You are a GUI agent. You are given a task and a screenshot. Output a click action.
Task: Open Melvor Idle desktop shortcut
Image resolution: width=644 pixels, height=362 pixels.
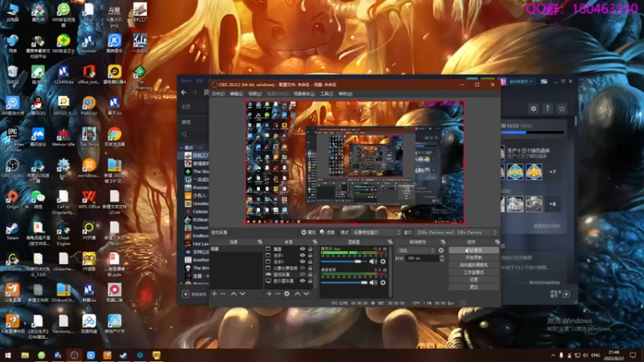pos(63,137)
